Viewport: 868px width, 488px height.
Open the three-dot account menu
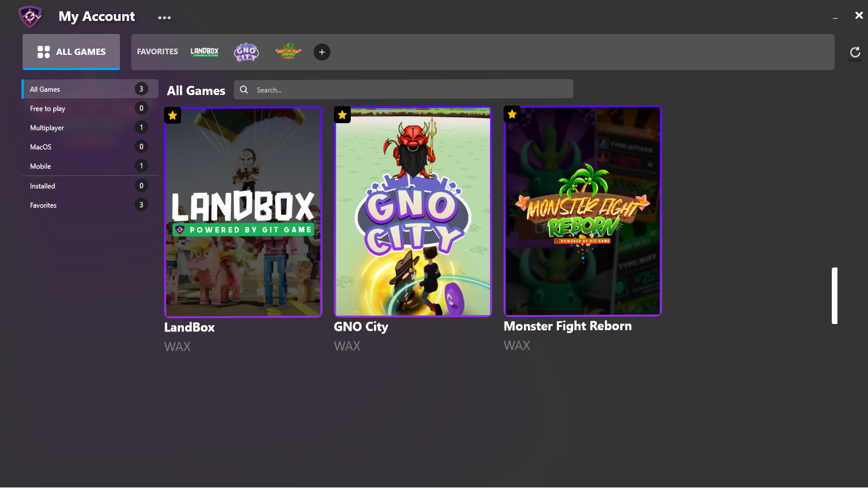point(164,18)
